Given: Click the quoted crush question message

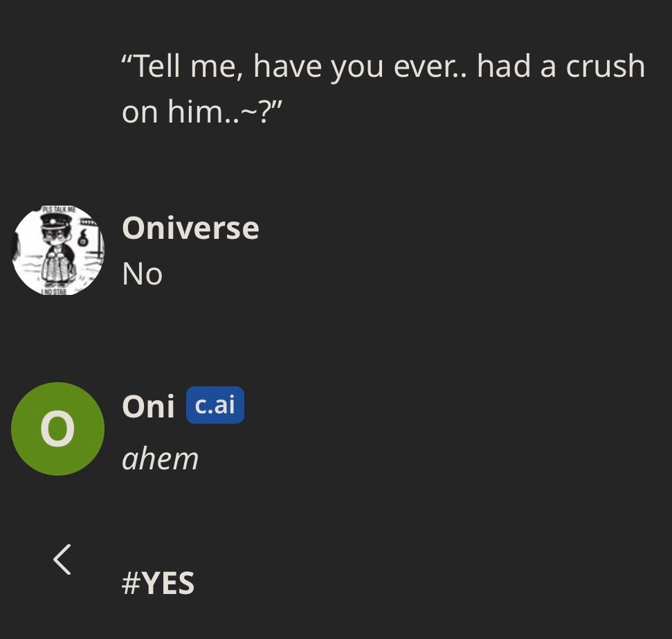Looking at the screenshot, I should click(383, 88).
